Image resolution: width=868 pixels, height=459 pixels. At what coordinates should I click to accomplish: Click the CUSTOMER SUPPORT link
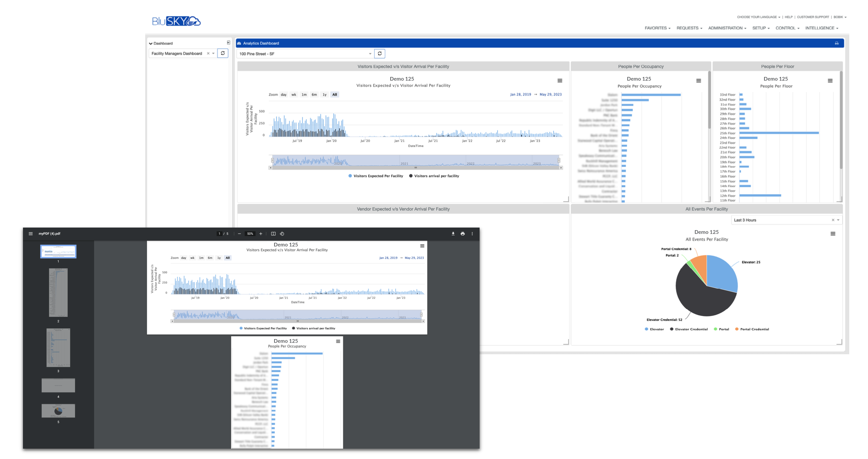[813, 17]
